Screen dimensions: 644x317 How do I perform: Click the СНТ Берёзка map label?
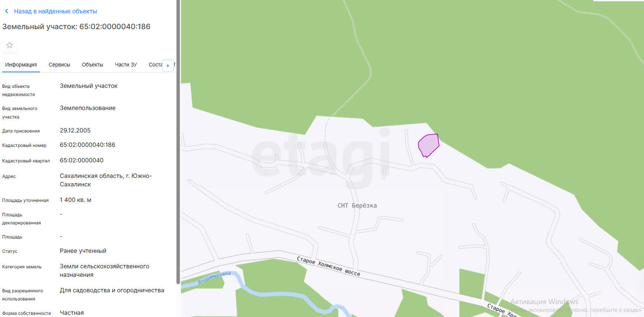tap(357, 206)
